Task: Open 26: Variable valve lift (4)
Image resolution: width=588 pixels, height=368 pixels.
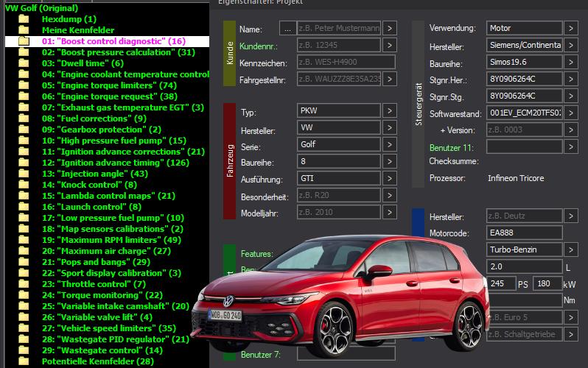Action: coord(97,317)
